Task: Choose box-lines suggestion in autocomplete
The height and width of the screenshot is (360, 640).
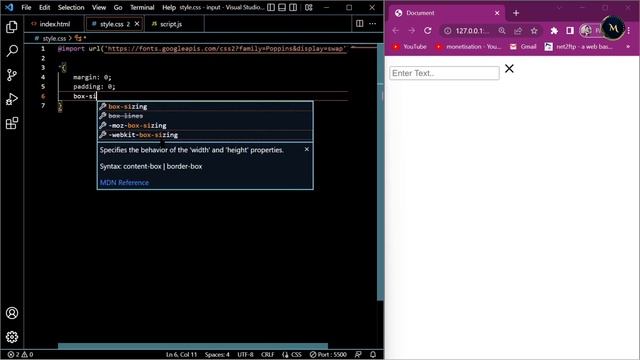Action: pos(205,116)
